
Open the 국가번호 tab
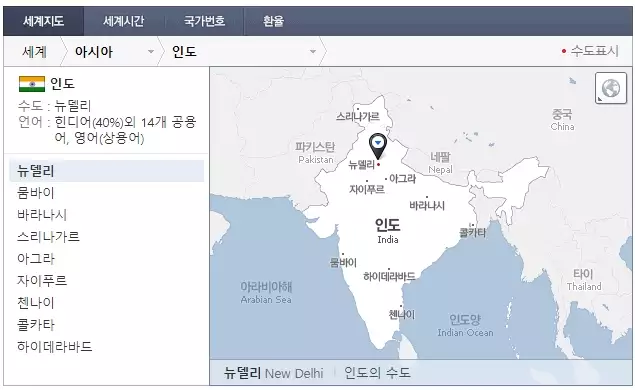[204, 21]
